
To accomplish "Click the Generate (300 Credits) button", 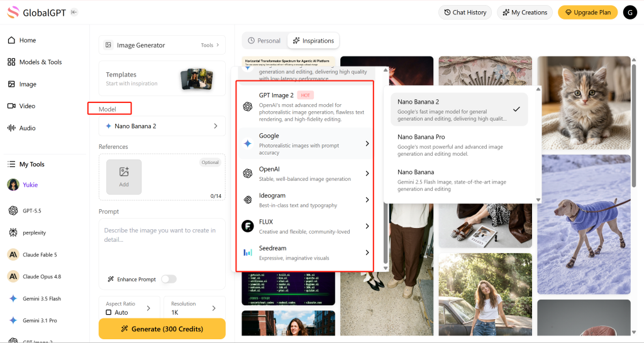I will pyautogui.click(x=162, y=329).
